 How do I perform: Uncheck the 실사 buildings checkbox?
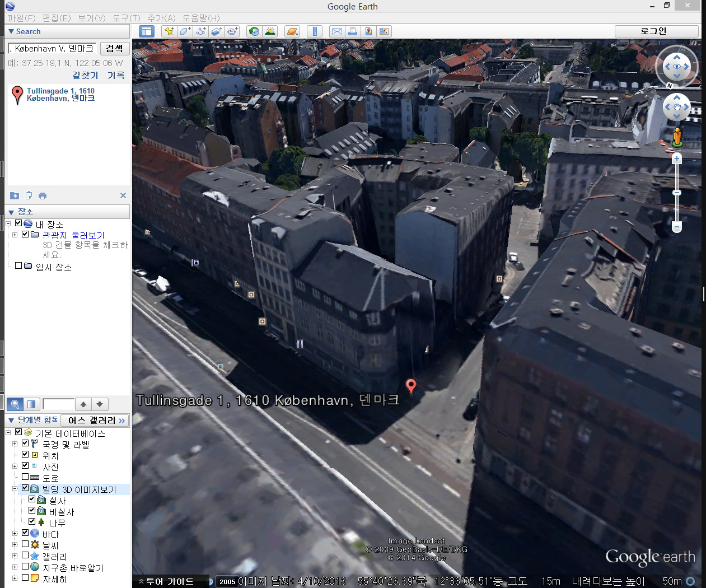[32, 500]
